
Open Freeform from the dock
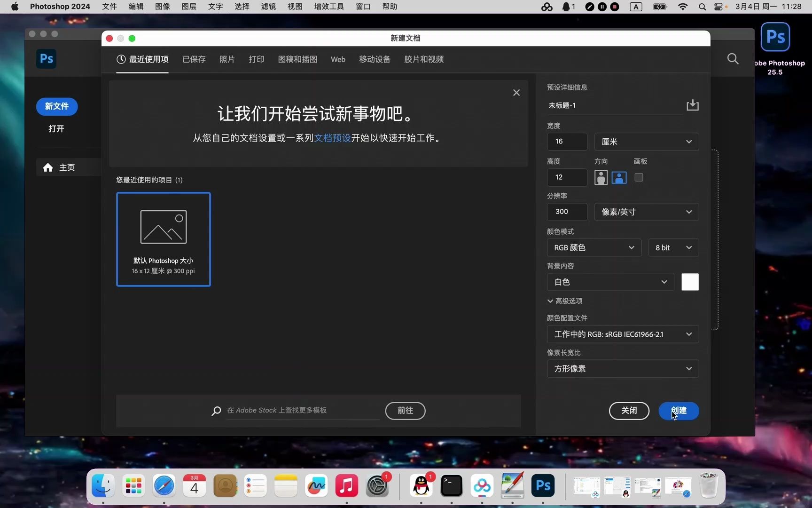point(316,485)
